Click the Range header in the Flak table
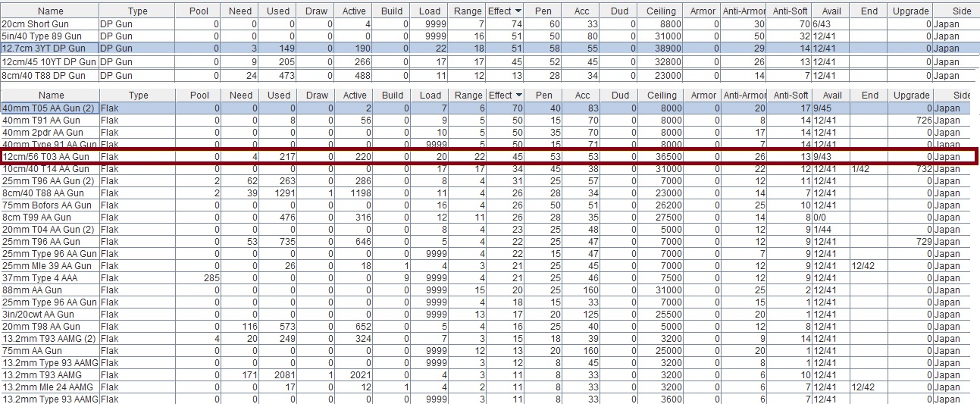Viewport: 980px width, 404px height. [x=468, y=96]
